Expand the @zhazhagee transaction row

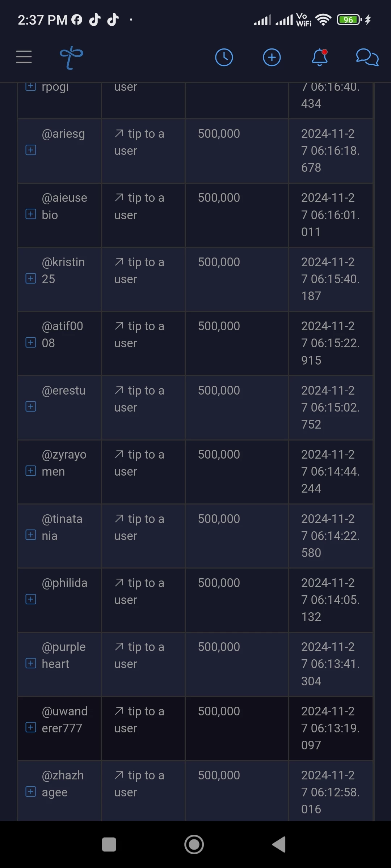[x=31, y=792]
